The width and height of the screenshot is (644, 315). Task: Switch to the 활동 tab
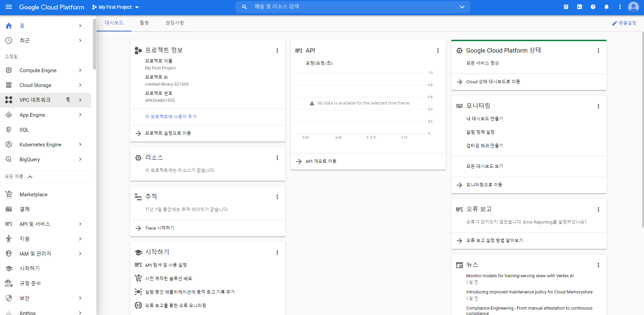pos(144,23)
